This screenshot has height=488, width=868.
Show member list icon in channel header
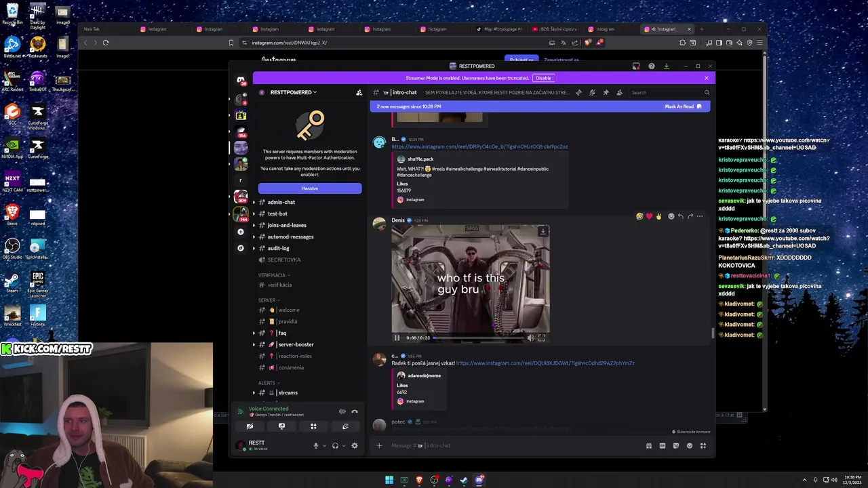point(619,92)
